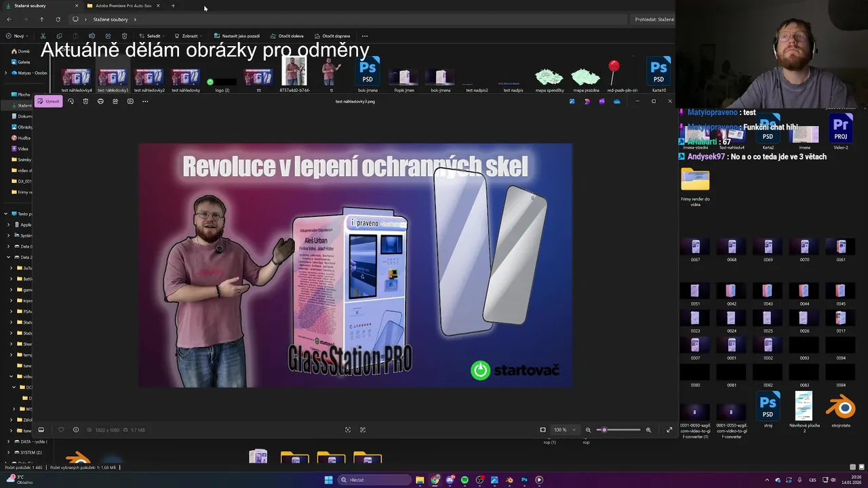Fit the image to window in Photos
This screenshot has width=868, height=488.
pos(542,430)
